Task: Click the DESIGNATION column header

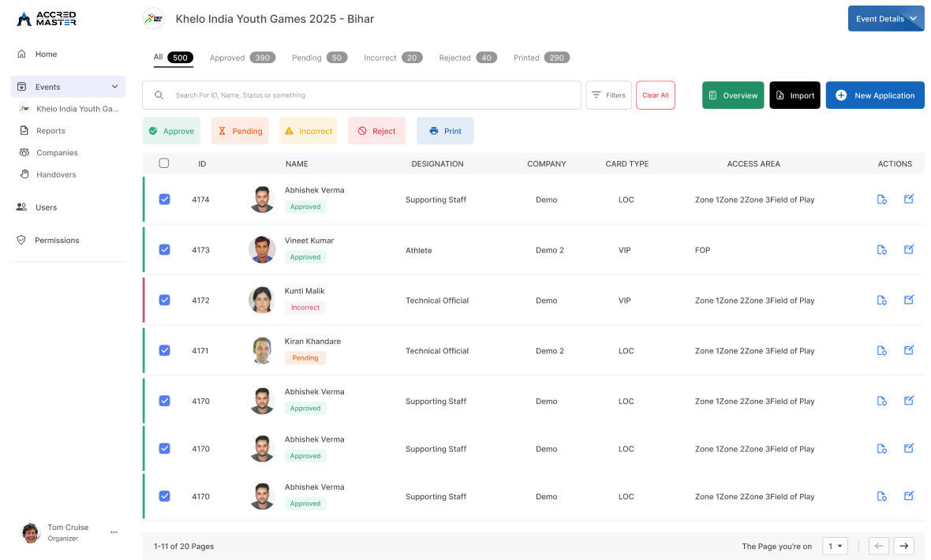Action: pos(438,163)
